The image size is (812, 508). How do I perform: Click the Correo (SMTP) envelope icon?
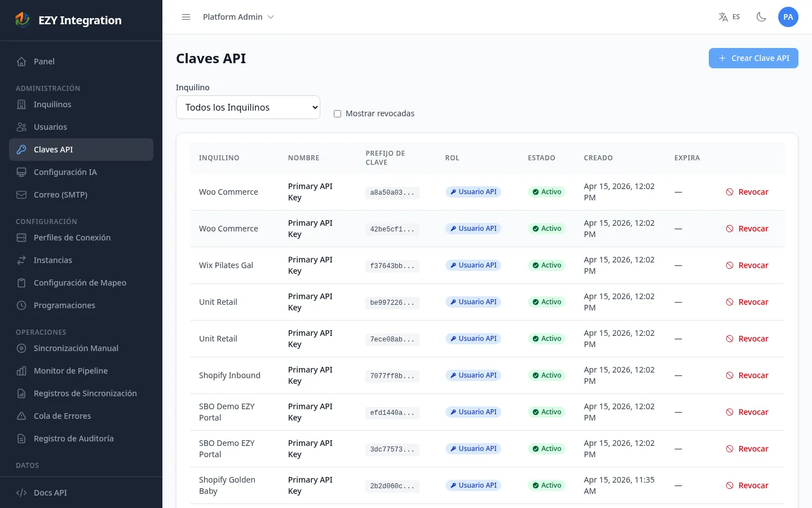(x=21, y=195)
